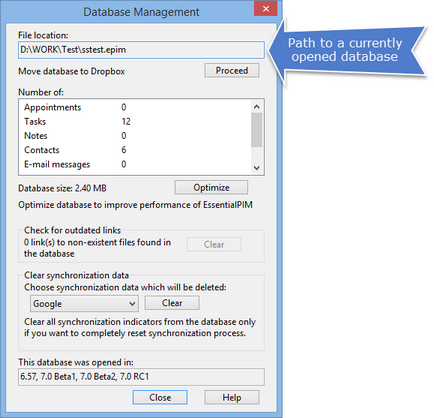Click the 'This database was opened in' field
Screen dimensions: 434x418
141,377
